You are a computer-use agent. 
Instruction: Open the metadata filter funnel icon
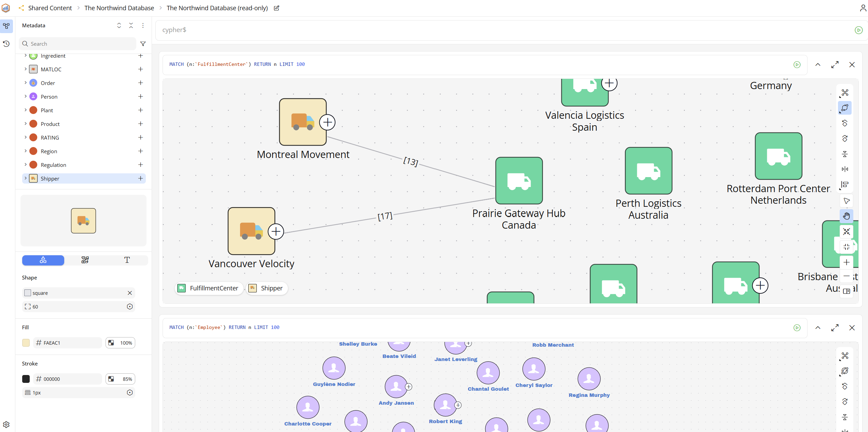coord(143,44)
